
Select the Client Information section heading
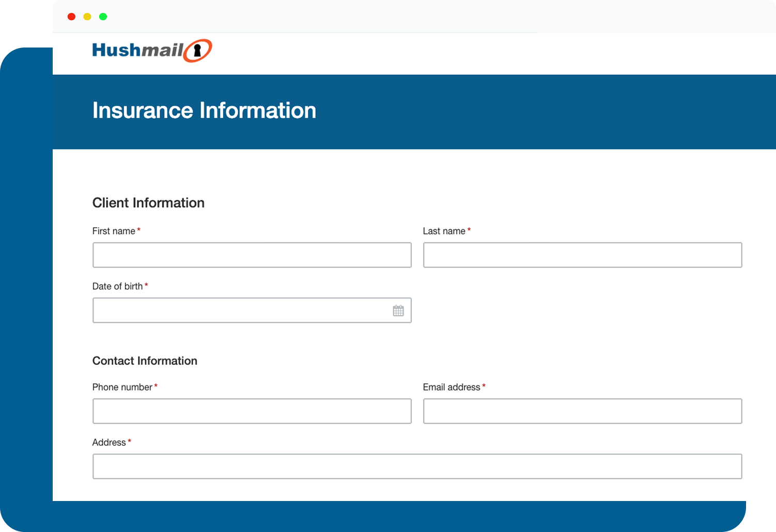pyautogui.click(x=148, y=202)
